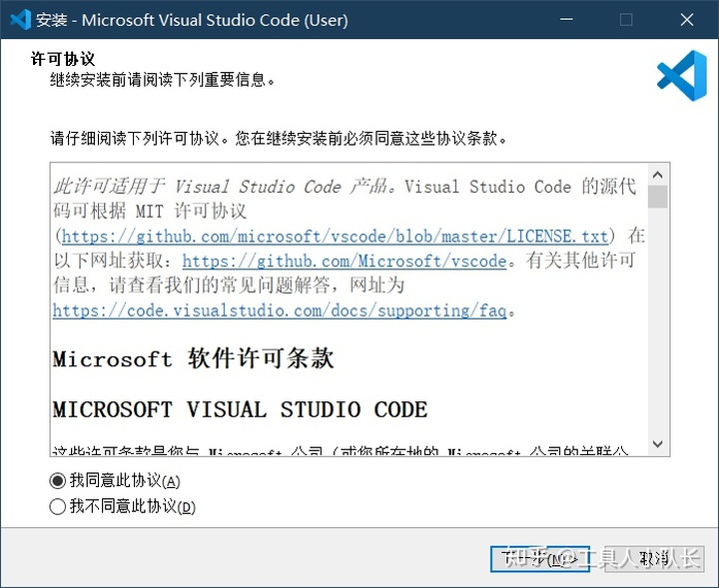Click the license scrollbar down arrow
The height and width of the screenshot is (588, 719).
658,444
